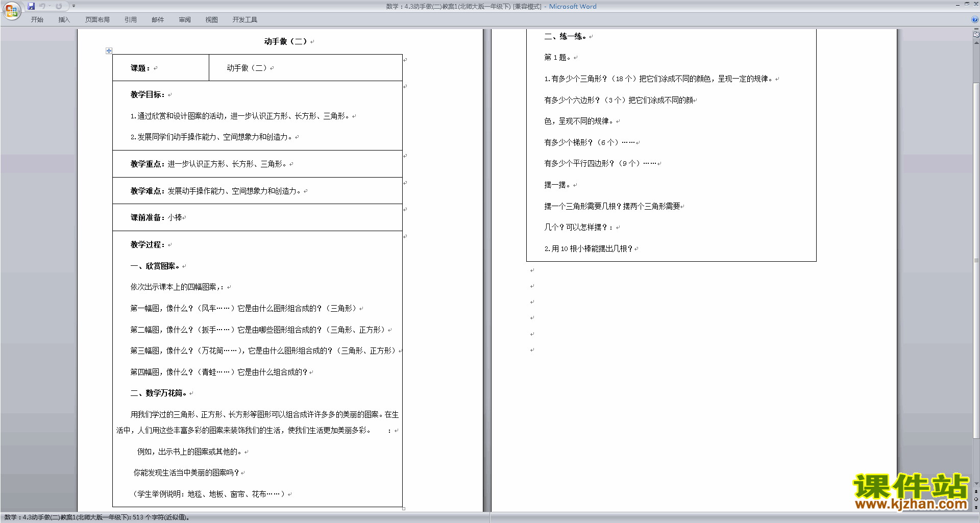Screen dimensions: 980x523
Task: Click the Undo arrow icon
Action: (x=42, y=6)
